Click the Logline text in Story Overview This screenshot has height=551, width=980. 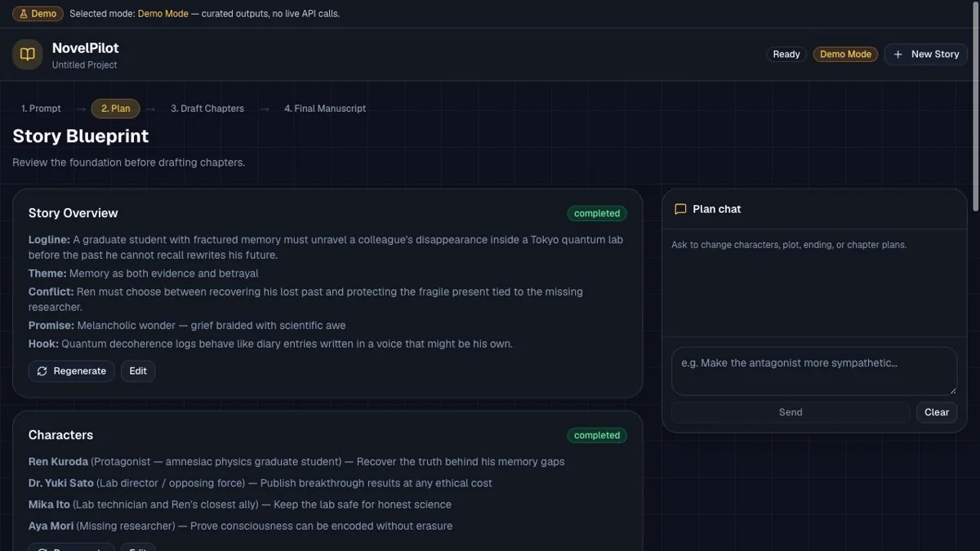[327, 247]
